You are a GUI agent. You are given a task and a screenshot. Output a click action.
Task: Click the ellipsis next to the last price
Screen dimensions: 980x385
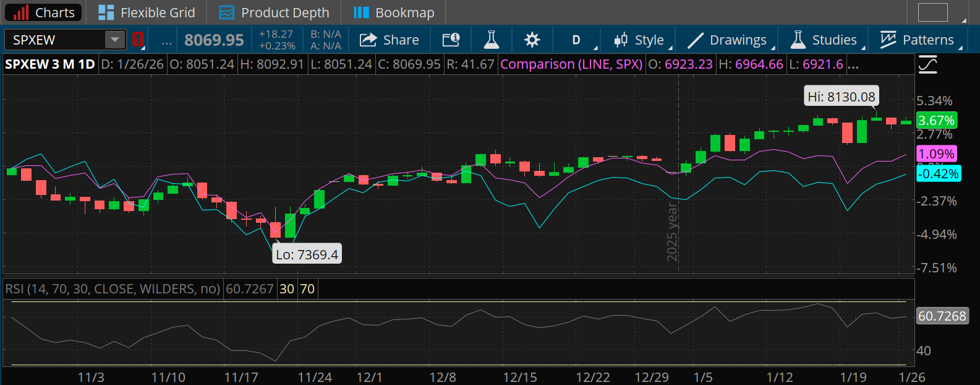(167, 41)
